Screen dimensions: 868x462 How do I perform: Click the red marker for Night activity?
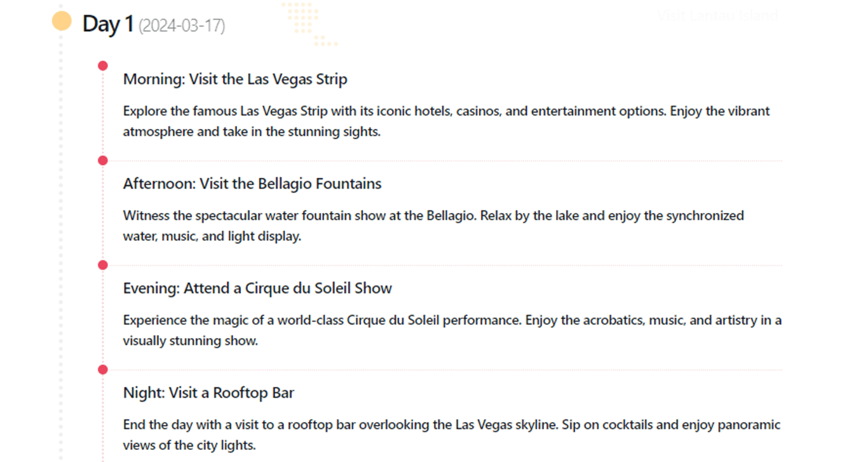pyautogui.click(x=103, y=370)
